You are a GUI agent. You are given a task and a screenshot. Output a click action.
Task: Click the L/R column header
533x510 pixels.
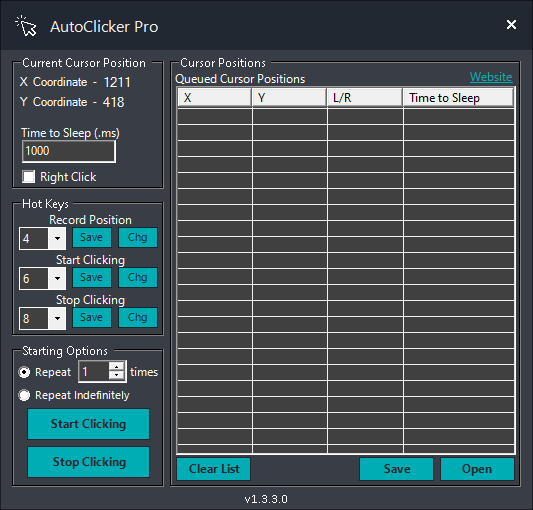(x=365, y=98)
